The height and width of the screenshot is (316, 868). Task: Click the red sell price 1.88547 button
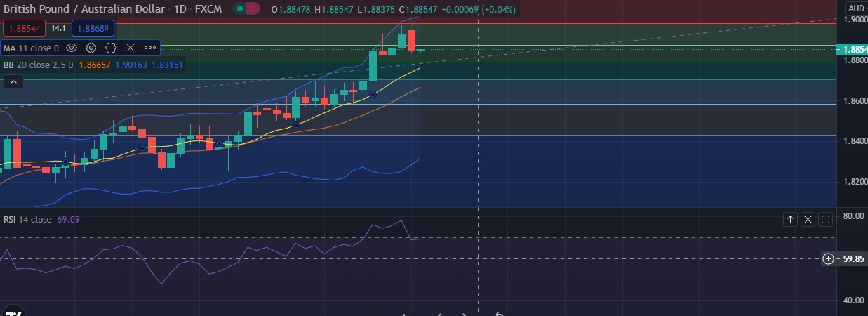point(25,29)
